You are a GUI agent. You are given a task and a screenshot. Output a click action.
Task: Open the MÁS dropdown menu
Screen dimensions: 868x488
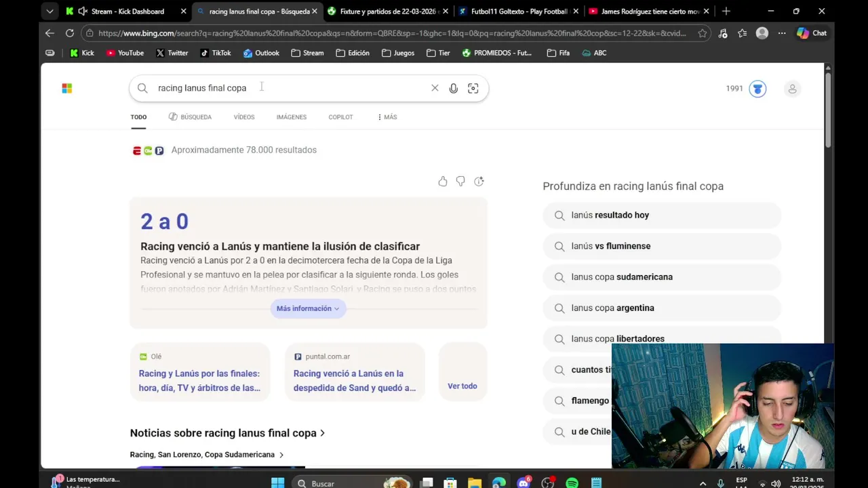tap(387, 117)
